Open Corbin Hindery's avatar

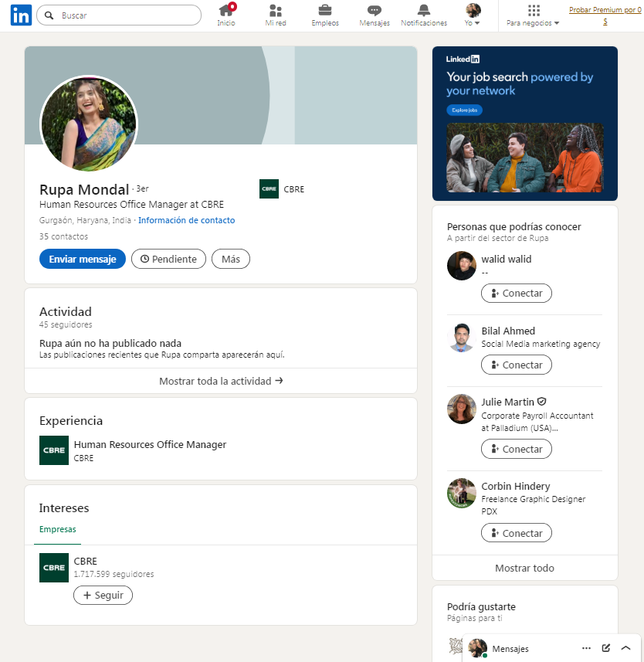point(461,493)
